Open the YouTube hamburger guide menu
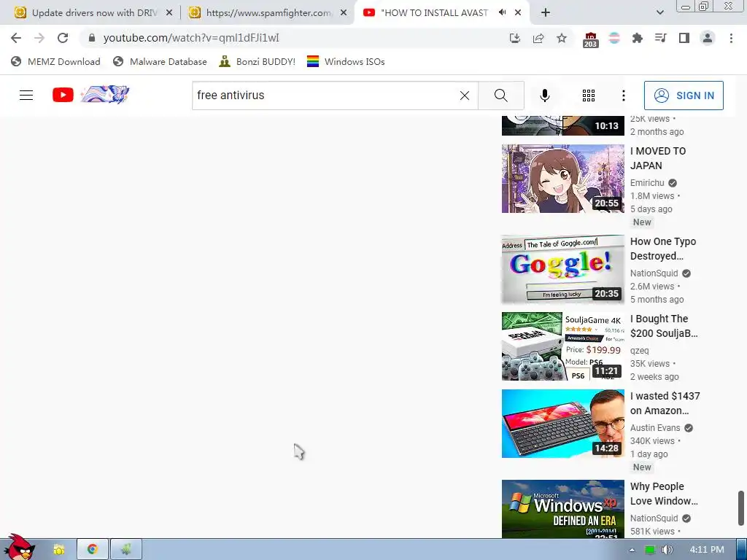The width and height of the screenshot is (747, 560). click(26, 96)
